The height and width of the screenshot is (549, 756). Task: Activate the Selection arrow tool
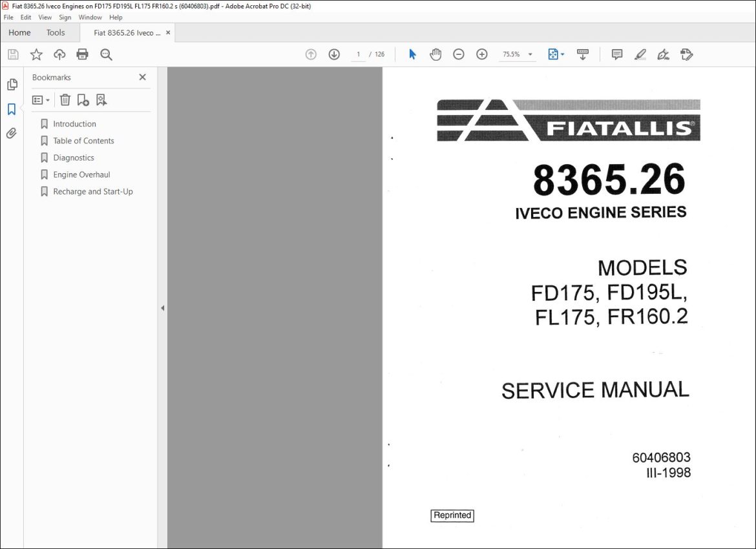(412, 54)
